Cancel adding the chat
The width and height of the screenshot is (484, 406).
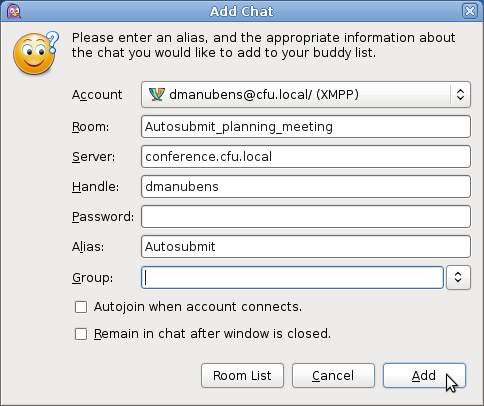[x=333, y=376]
